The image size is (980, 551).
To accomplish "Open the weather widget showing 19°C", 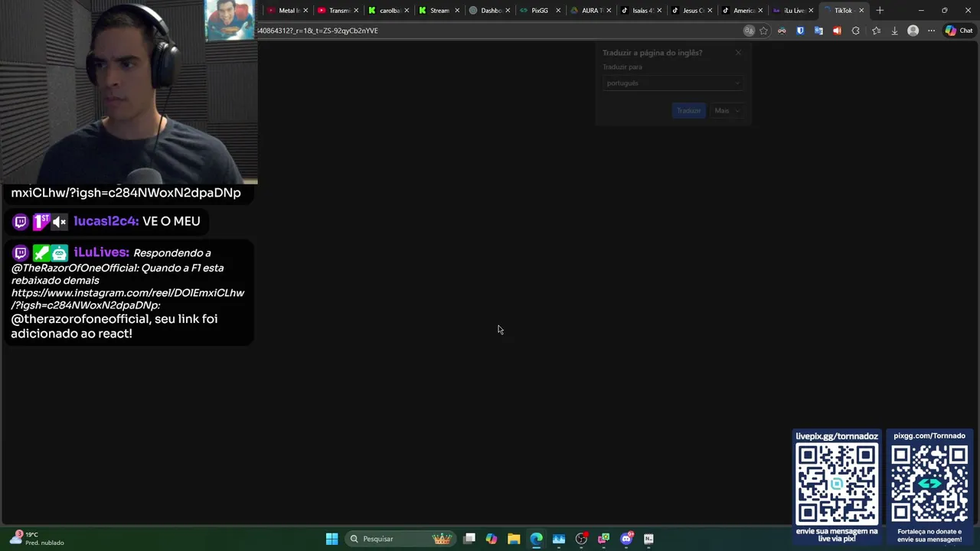I will [37, 539].
